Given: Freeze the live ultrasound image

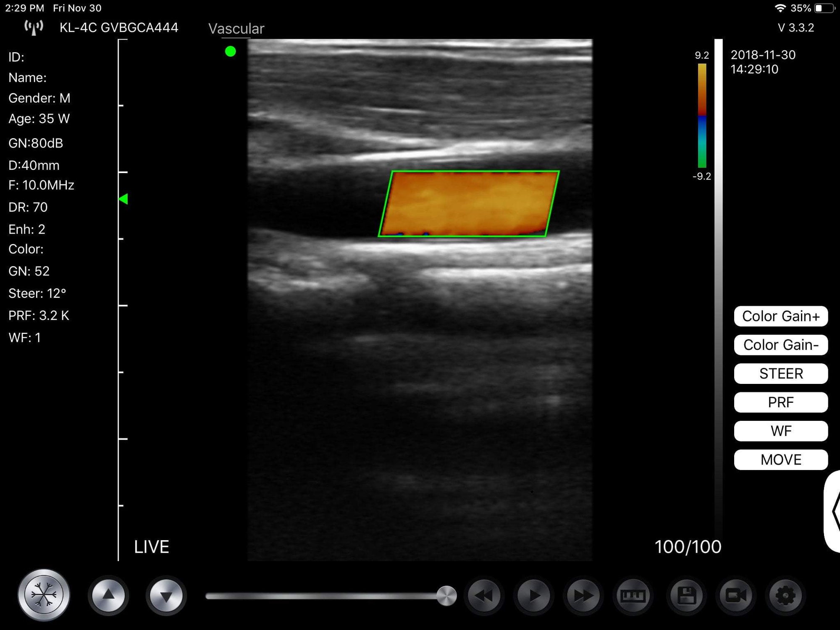Looking at the screenshot, I should pyautogui.click(x=43, y=594).
